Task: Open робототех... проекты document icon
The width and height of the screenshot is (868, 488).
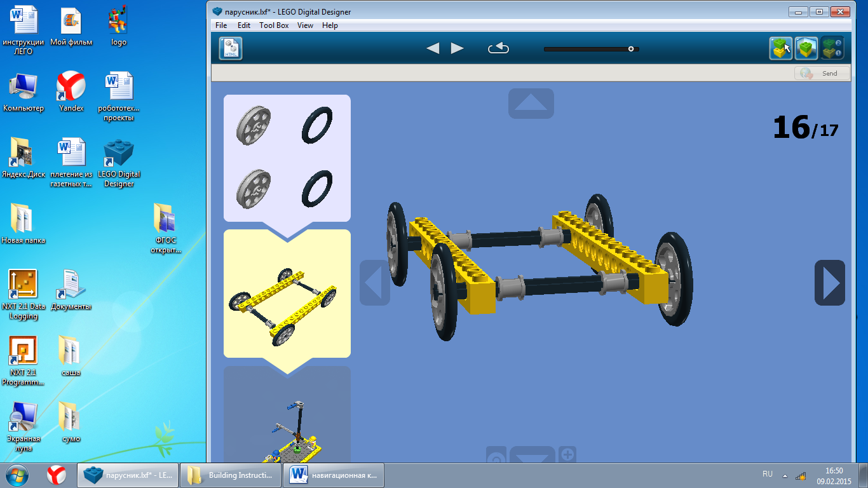Action: [119, 97]
